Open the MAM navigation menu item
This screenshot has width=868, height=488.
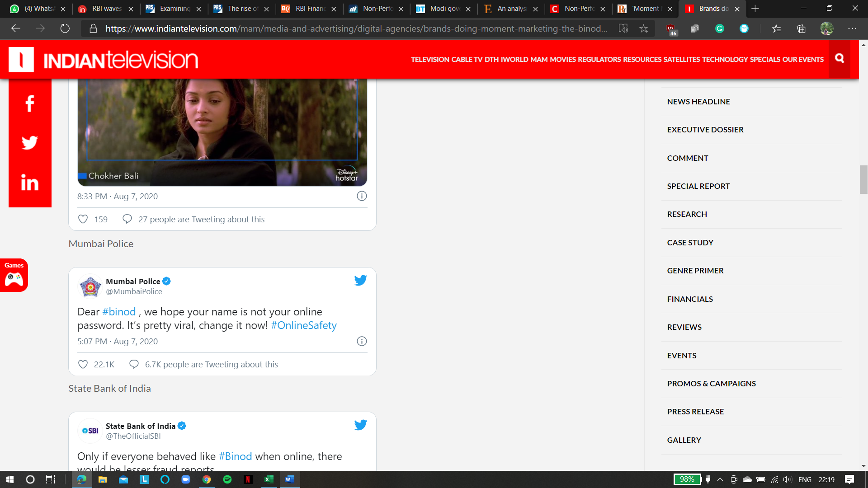(539, 59)
